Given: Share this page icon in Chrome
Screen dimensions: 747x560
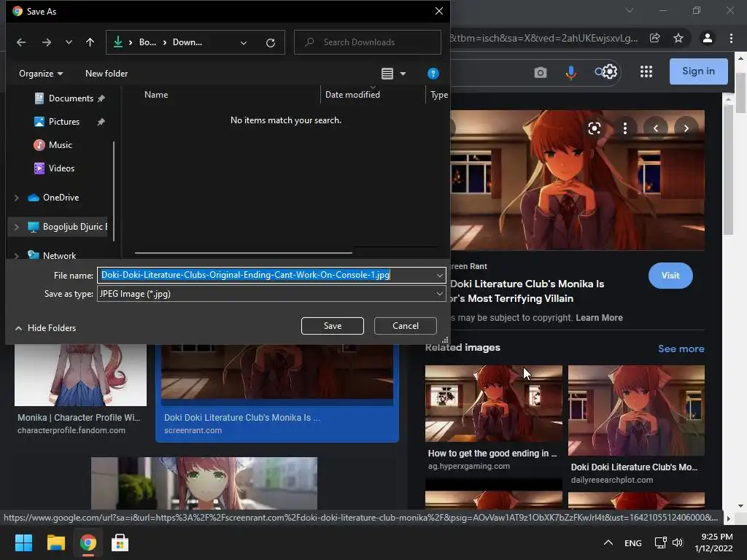Looking at the screenshot, I should tap(655, 38).
